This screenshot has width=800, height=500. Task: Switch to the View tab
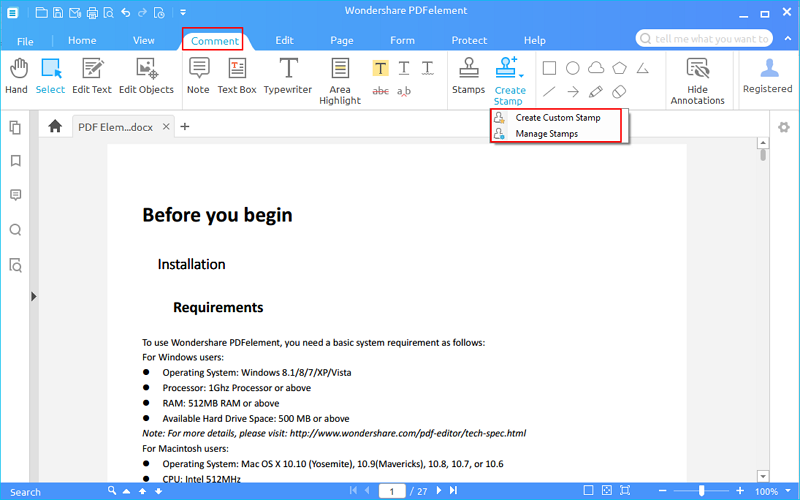click(143, 40)
